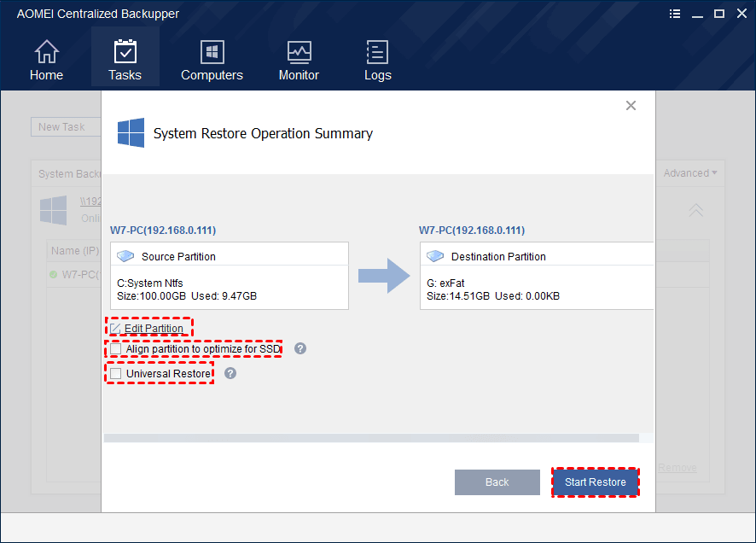Click the Source Partition disk icon
The height and width of the screenshot is (543, 756).
125,256
